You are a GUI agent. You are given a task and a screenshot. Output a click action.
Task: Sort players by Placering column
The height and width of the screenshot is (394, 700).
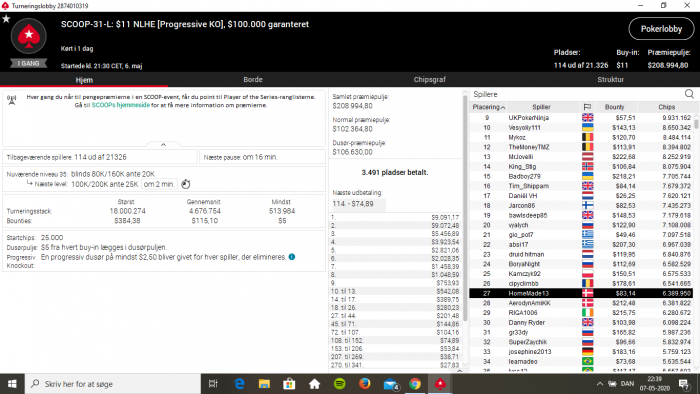coord(488,107)
